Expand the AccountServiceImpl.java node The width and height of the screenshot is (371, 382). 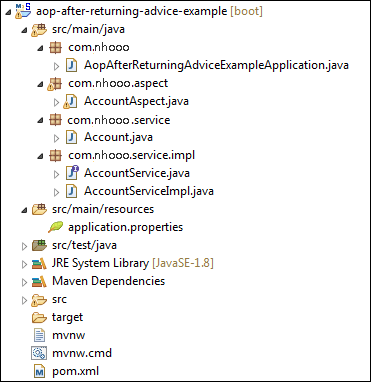coord(57,192)
